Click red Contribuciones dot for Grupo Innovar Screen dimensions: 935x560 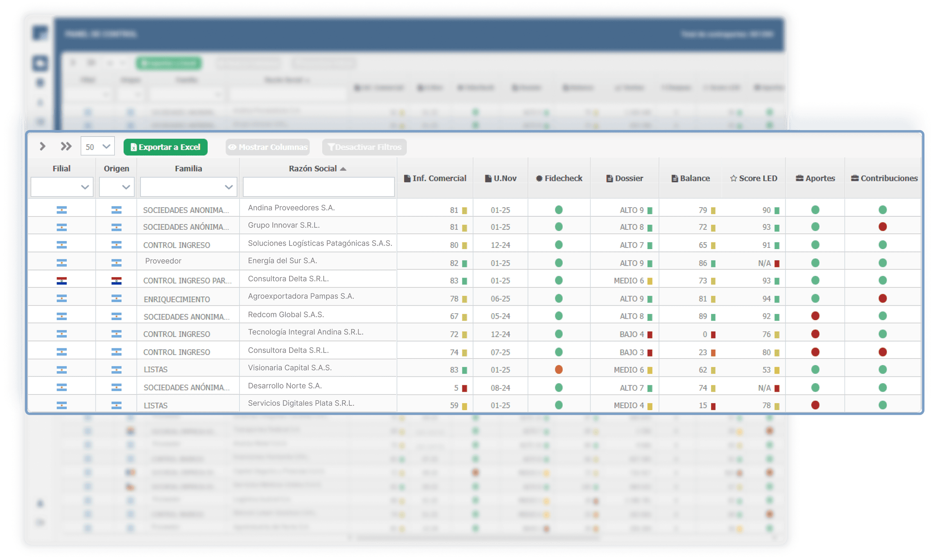883,227
